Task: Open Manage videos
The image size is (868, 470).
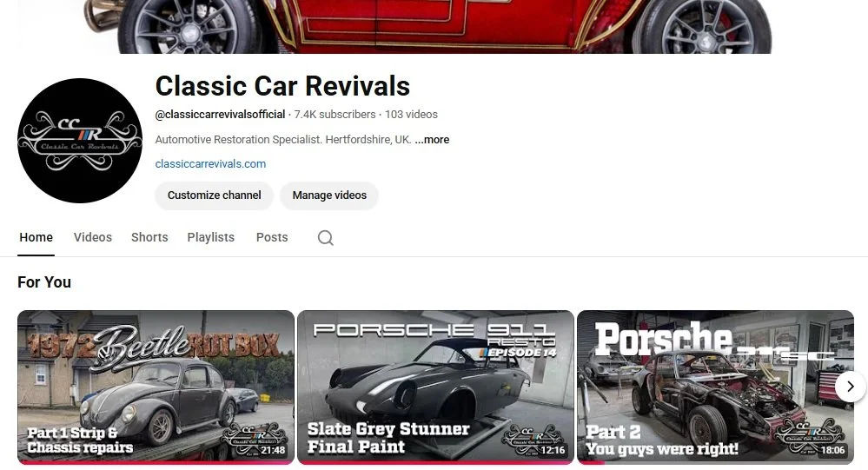Action: pyautogui.click(x=329, y=195)
